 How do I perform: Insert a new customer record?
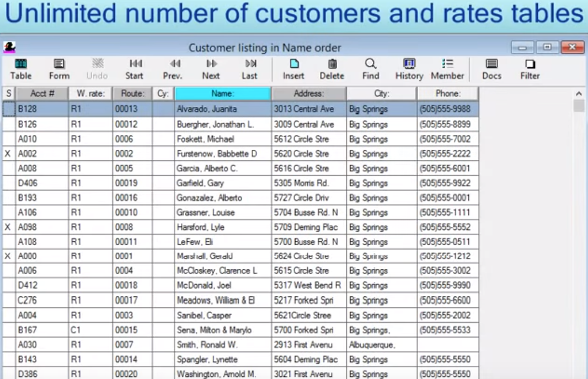[293, 69]
